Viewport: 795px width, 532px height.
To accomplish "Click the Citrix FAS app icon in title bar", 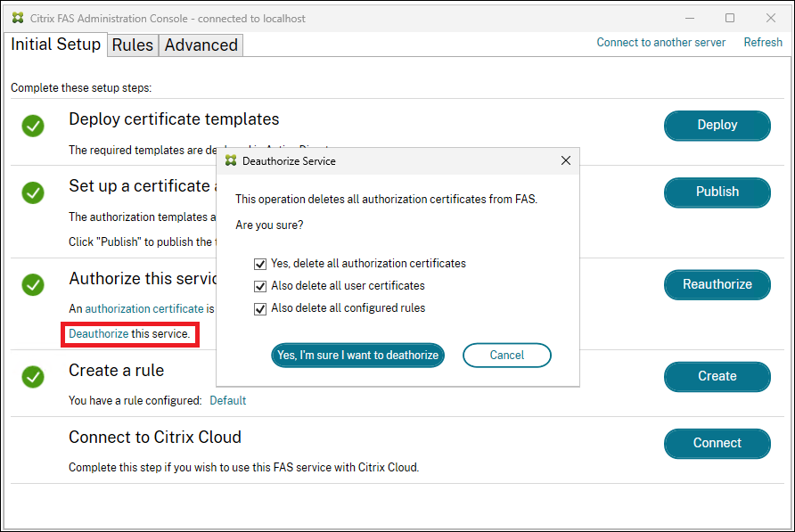I will 18,18.
